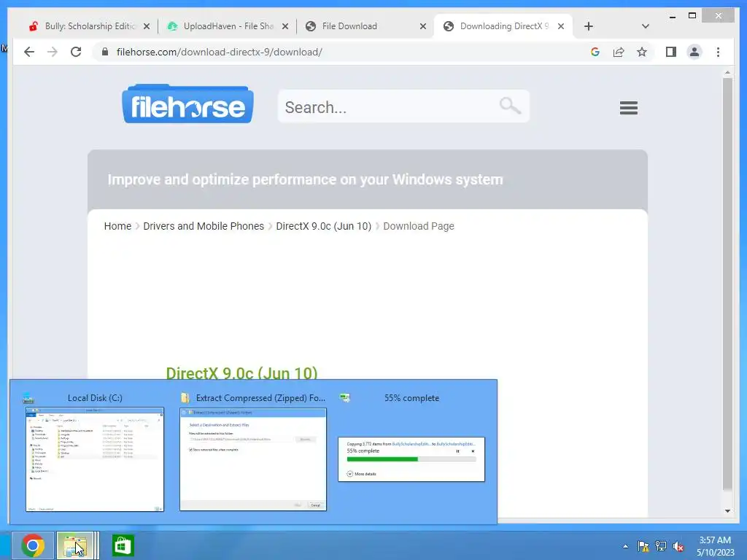Close the UploadHaven tab
Viewport: 747px width, 560px height.
285,26
